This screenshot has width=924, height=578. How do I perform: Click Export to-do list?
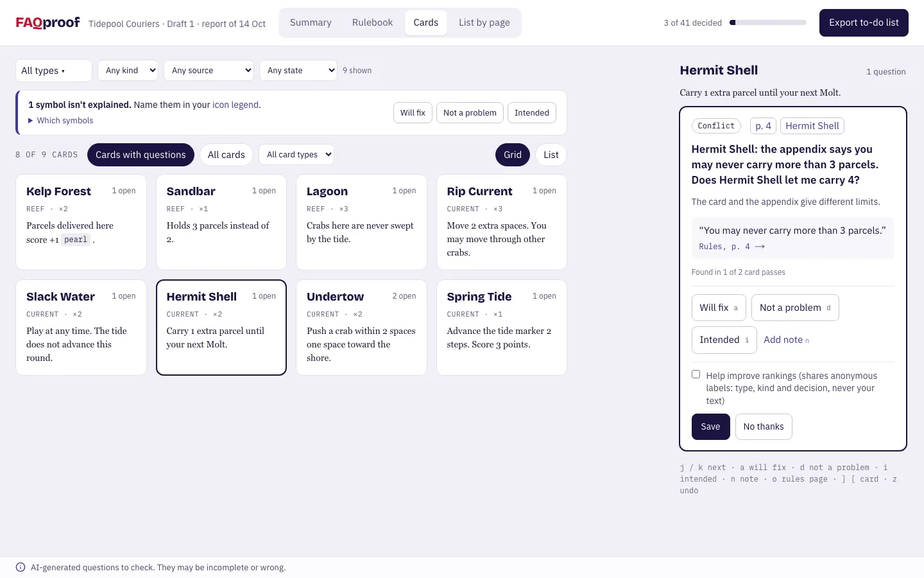pyautogui.click(x=864, y=22)
